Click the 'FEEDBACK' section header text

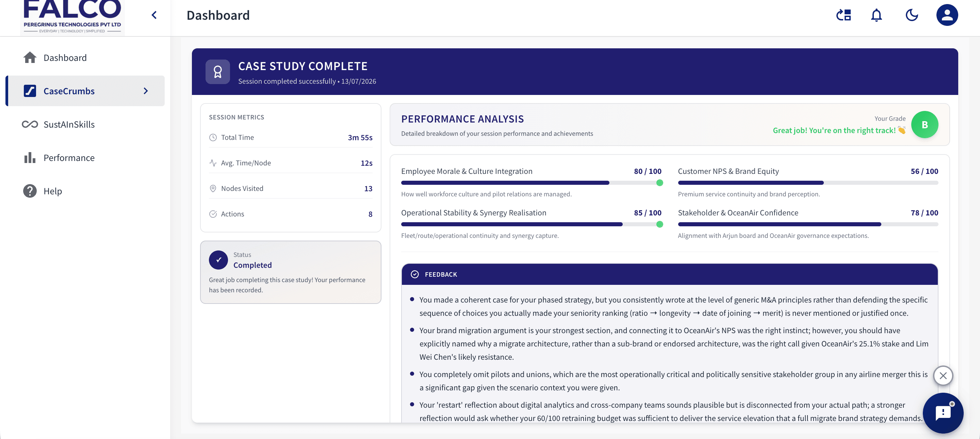(x=441, y=274)
